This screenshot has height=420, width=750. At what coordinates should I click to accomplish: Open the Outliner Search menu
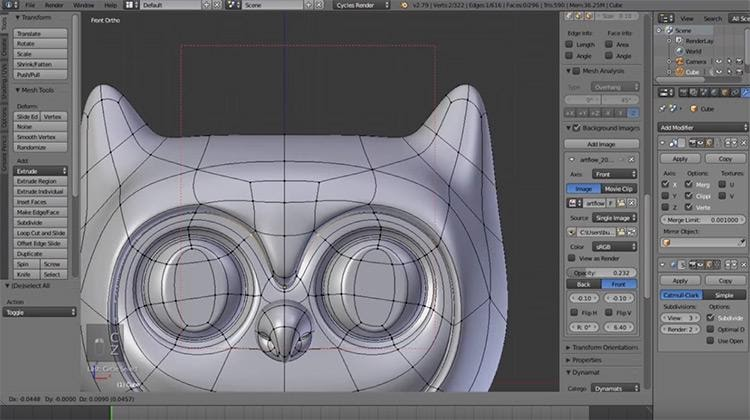712,19
